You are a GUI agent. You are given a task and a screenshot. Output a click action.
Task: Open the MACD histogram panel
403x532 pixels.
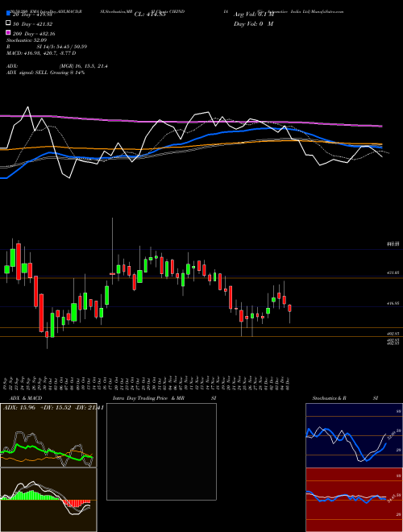coord(48,500)
